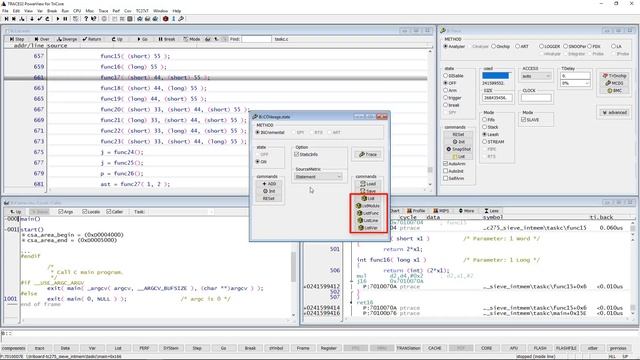Open the ACCESS auto dropdown
640x360 pixels.
(x=536, y=76)
